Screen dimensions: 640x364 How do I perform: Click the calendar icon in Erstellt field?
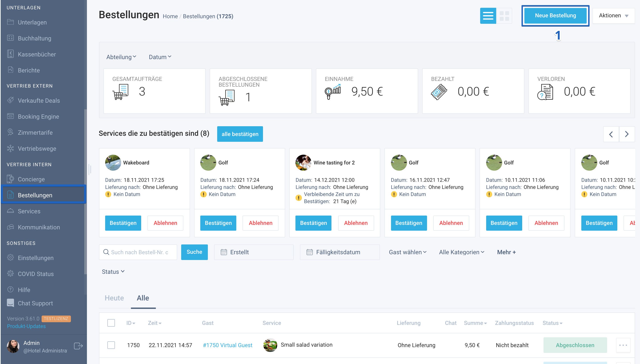coord(224,252)
